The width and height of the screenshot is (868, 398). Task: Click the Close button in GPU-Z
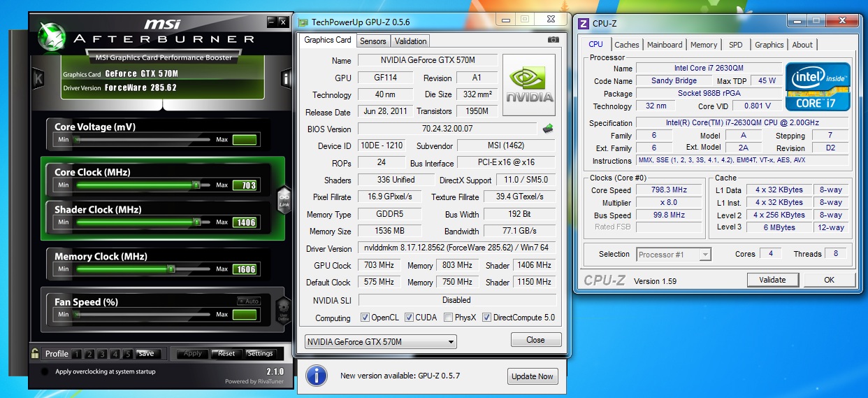click(x=536, y=340)
